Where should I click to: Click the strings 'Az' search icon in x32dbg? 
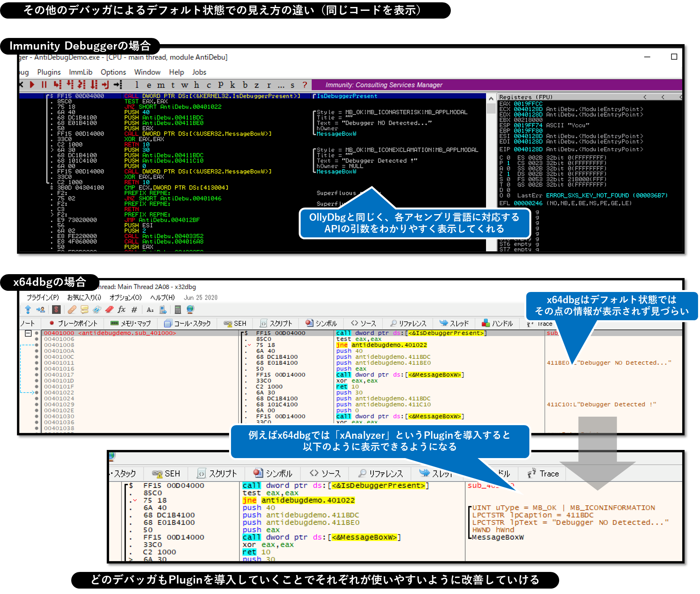tap(150, 309)
